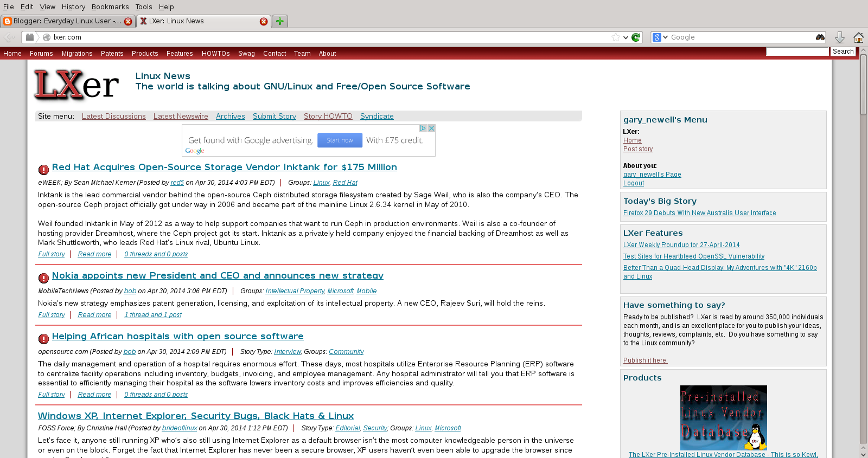Click the lxer.com address bar field
The image size is (868, 458).
331,37
